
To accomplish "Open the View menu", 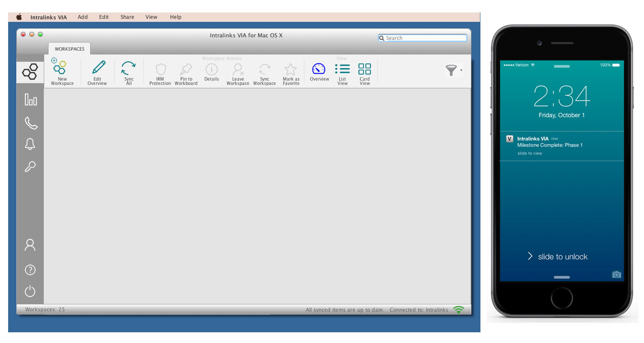I will point(152,17).
